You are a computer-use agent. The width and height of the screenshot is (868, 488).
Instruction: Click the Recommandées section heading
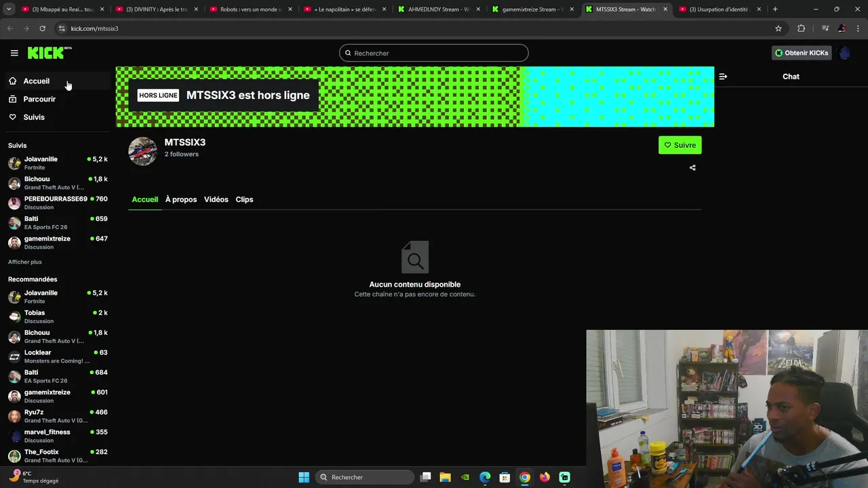click(33, 279)
